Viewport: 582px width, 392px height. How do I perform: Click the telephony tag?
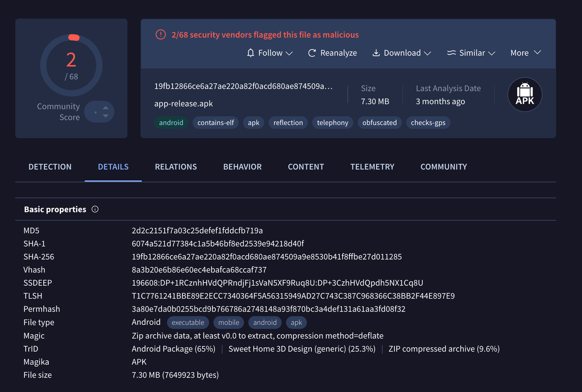coord(333,122)
